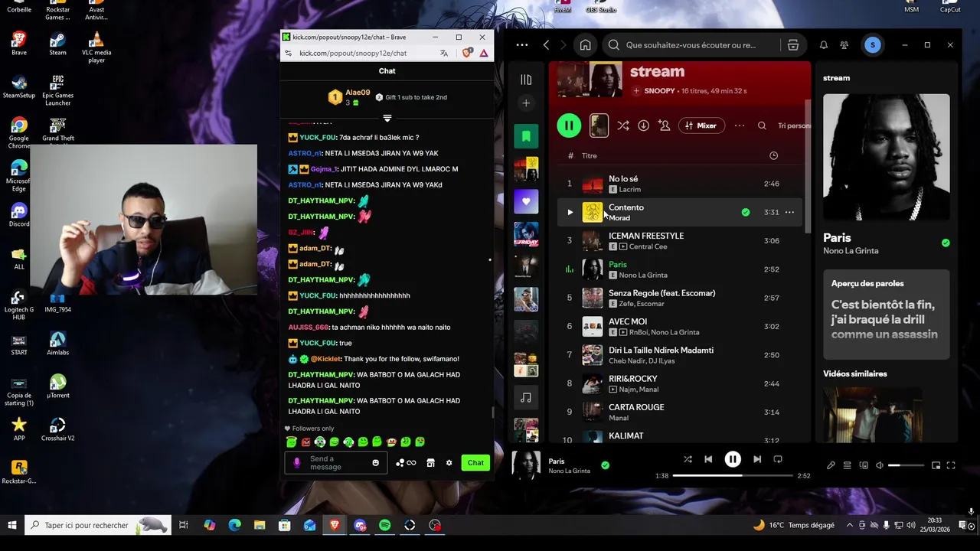980x551 pixels.
Task: Download the stream playlist
Action: [643, 126]
